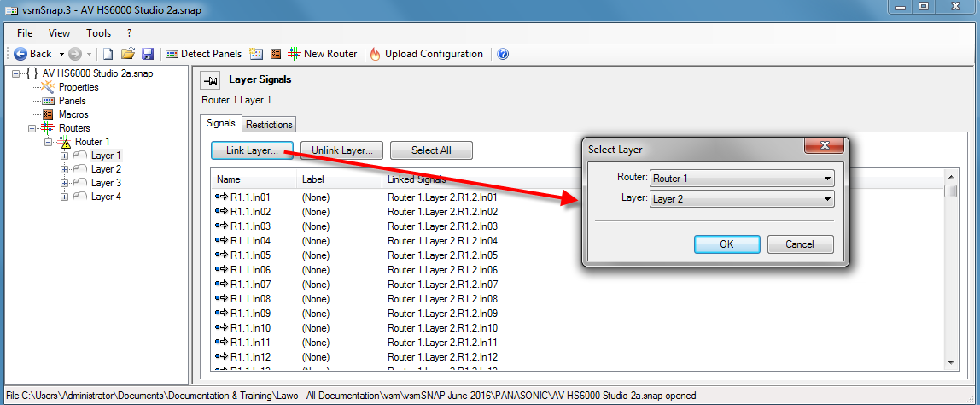Select the Macros item in the tree

73,114
